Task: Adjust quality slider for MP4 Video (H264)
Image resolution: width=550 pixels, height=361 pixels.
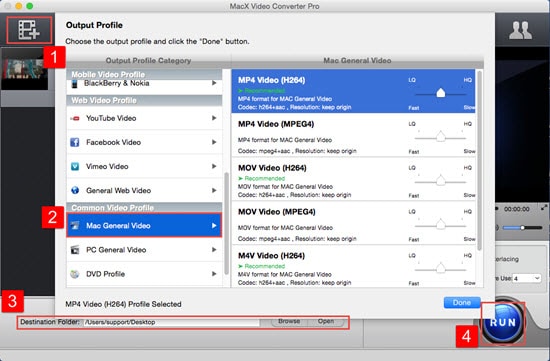Action: pos(441,94)
